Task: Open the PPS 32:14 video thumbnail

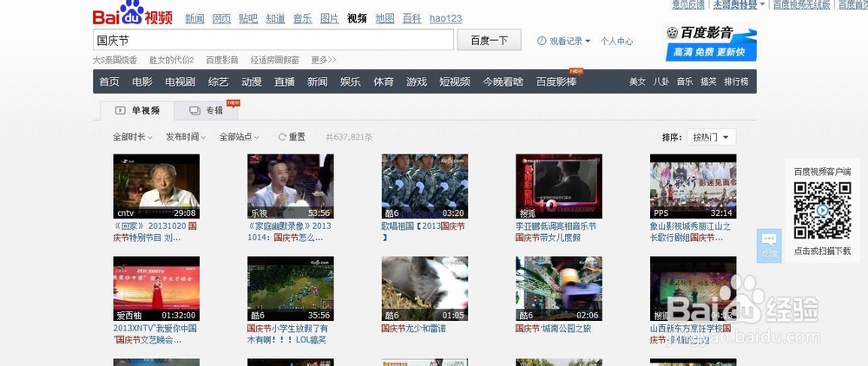Action: pyautogui.click(x=693, y=186)
